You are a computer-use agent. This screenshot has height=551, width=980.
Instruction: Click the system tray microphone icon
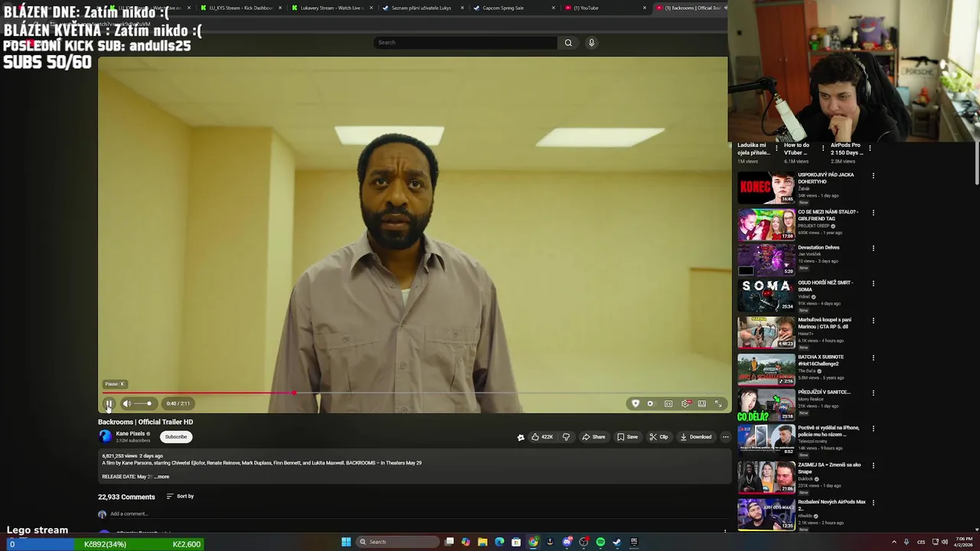[906, 542]
